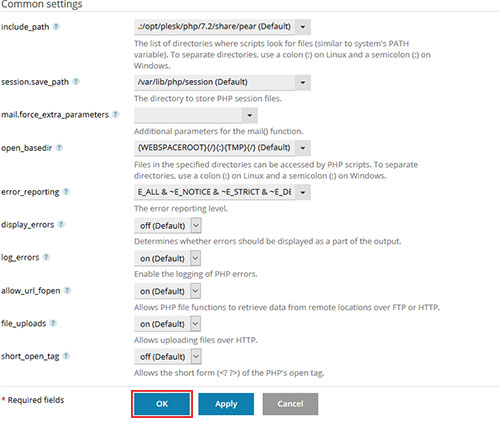Focus include_path text field
The width and height of the screenshot is (500, 422).
pyautogui.click(x=214, y=27)
